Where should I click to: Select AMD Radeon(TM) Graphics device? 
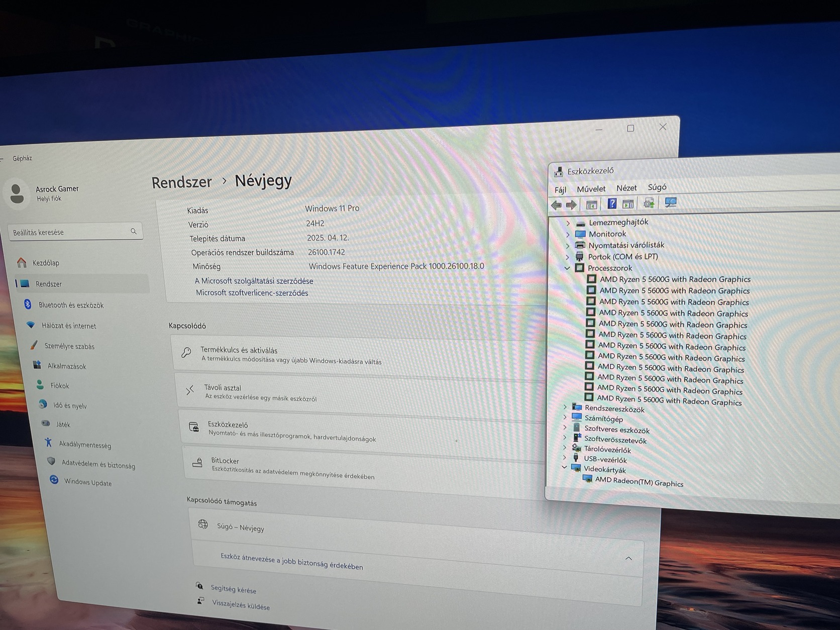pos(639,482)
